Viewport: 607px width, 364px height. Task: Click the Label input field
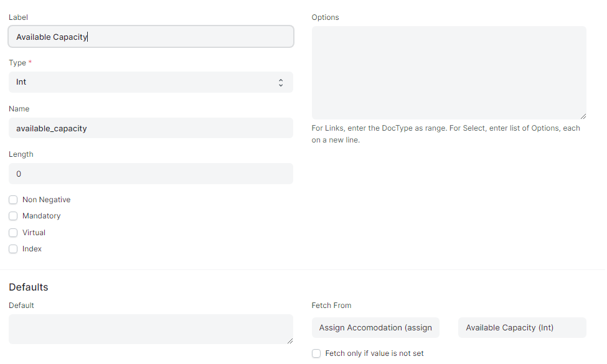(x=151, y=37)
